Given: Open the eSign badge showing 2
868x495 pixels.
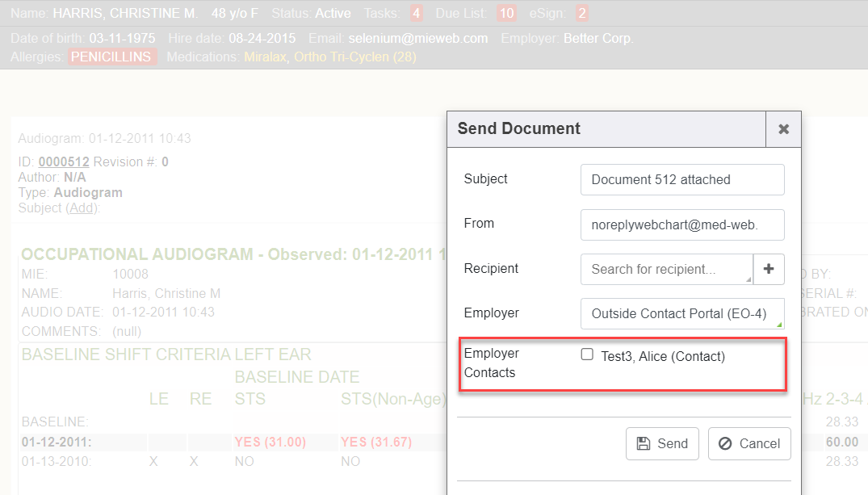Looking at the screenshot, I should point(582,13).
